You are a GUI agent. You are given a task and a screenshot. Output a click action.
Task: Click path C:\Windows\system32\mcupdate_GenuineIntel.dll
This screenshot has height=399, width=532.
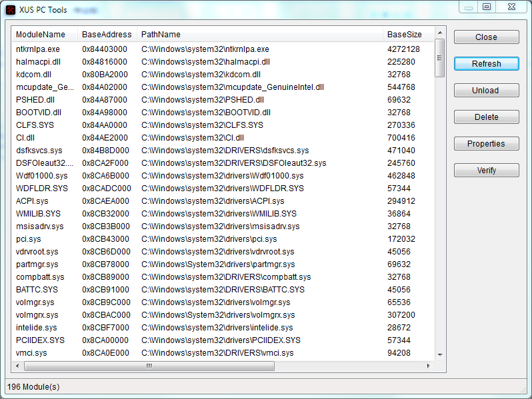[x=233, y=87]
